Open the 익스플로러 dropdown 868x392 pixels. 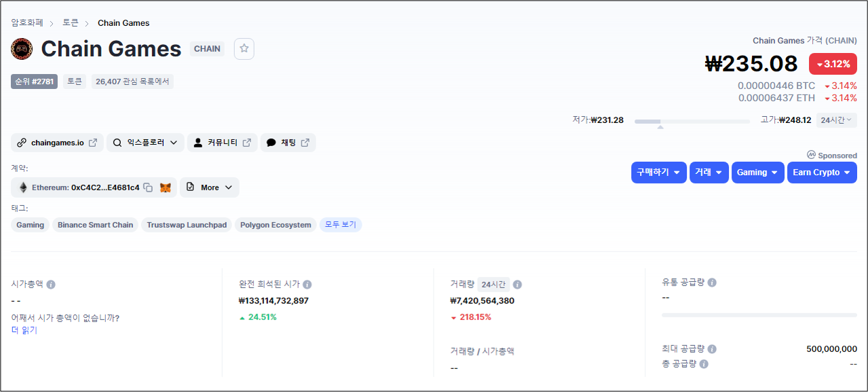point(145,143)
